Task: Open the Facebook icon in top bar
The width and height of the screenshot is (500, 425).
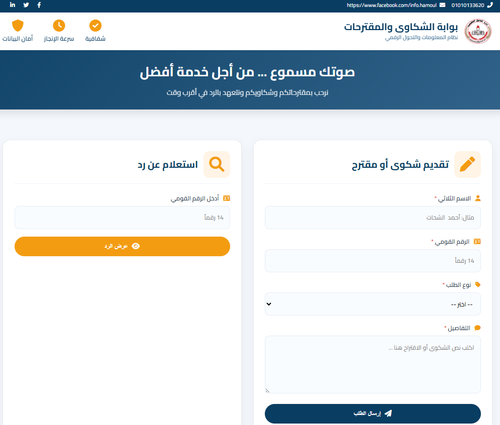Action: (x=39, y=5)
